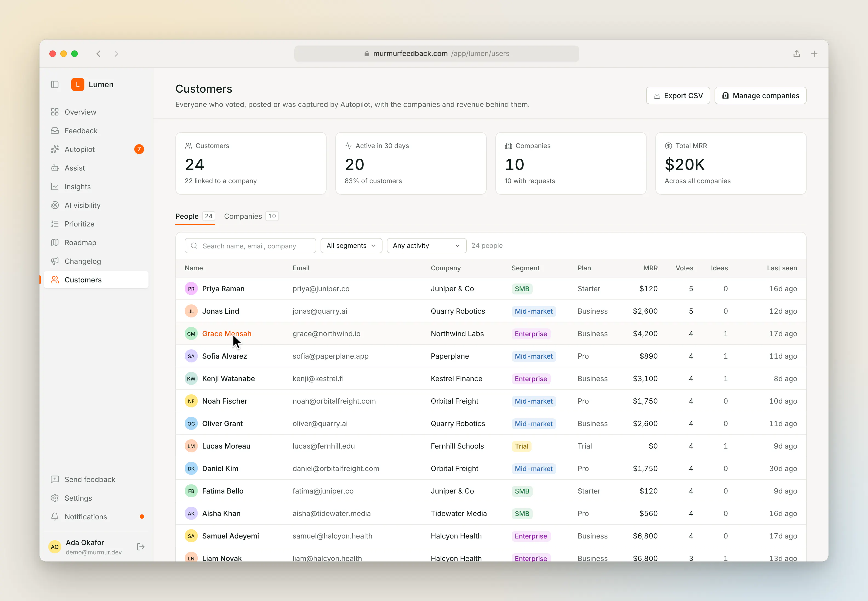
Task: Open Send feedback in the sidebar
Action: tap(96, 479)
